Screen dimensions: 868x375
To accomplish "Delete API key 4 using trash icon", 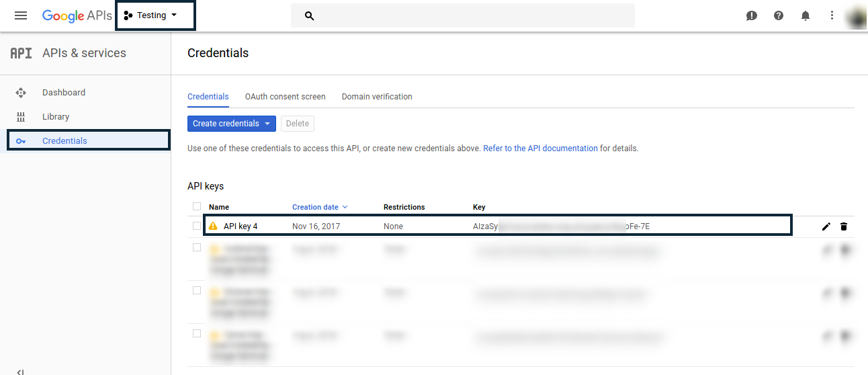I will [844, 226].
